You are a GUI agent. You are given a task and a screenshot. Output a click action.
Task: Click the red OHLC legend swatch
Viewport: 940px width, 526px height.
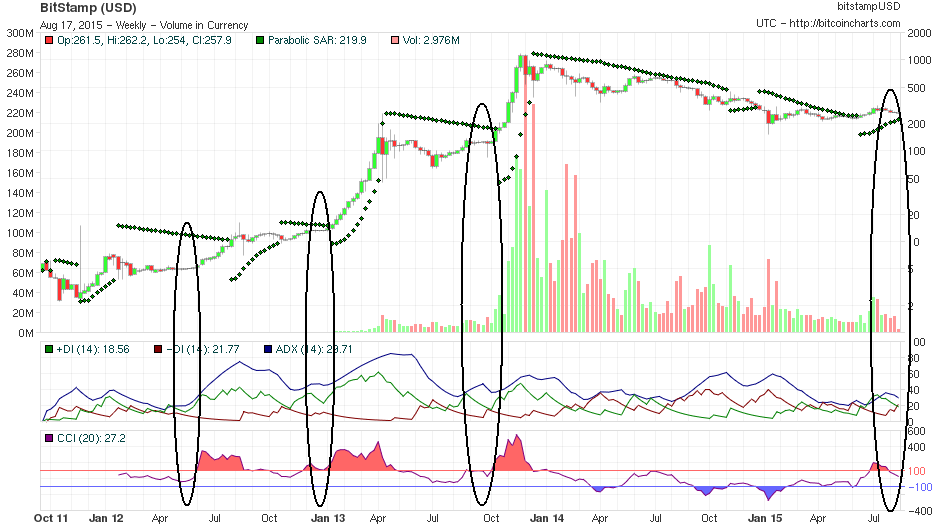[49, 40]
